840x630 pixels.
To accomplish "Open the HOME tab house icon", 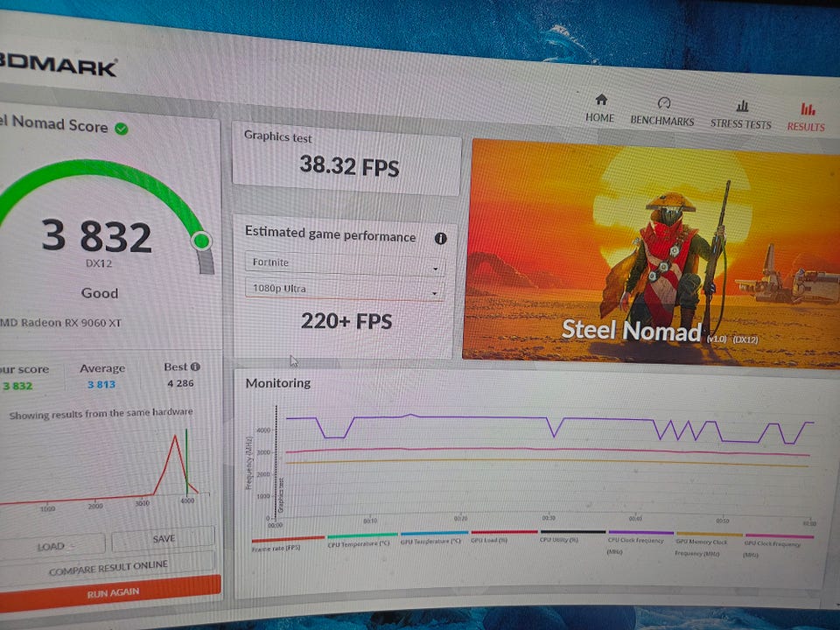I will (601, 99).
